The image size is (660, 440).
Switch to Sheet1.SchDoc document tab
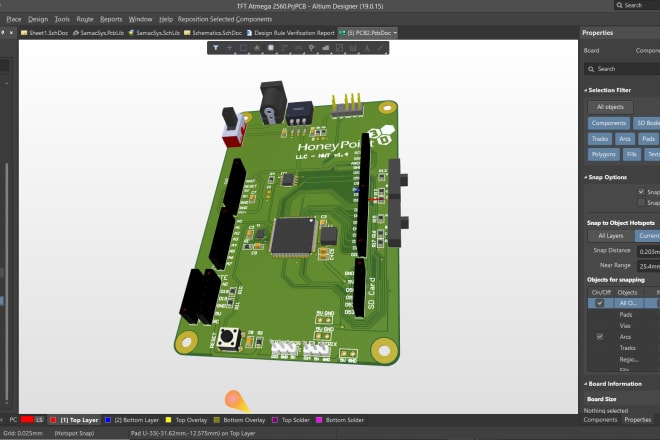click(x=44, y=32)
